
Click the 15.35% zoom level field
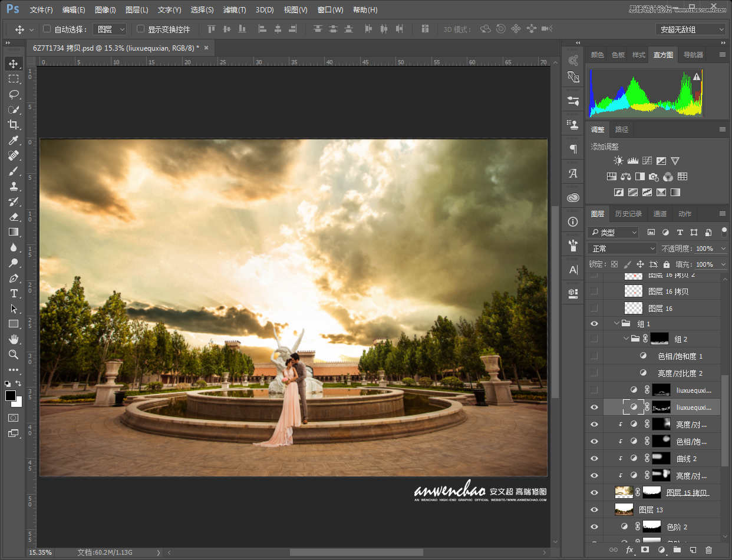click(x=41, y=552)
